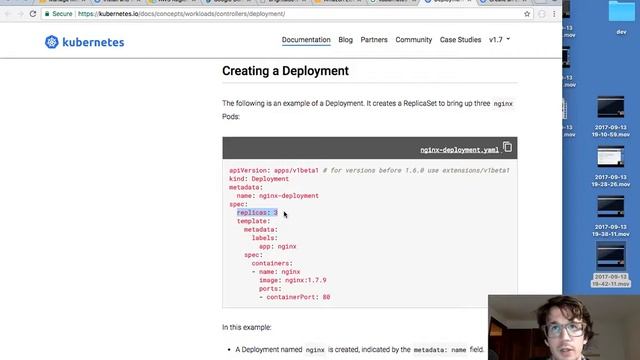Select the 19-42-11.mov desktop file
The image size is (640, 360).
point(611,264)
